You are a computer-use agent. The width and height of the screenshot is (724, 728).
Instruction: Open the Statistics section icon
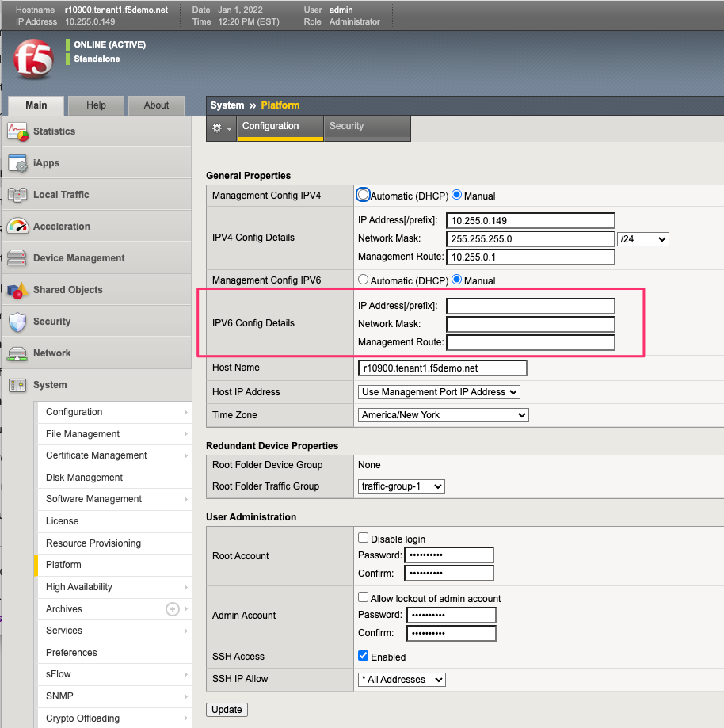[x=17, y=131]
